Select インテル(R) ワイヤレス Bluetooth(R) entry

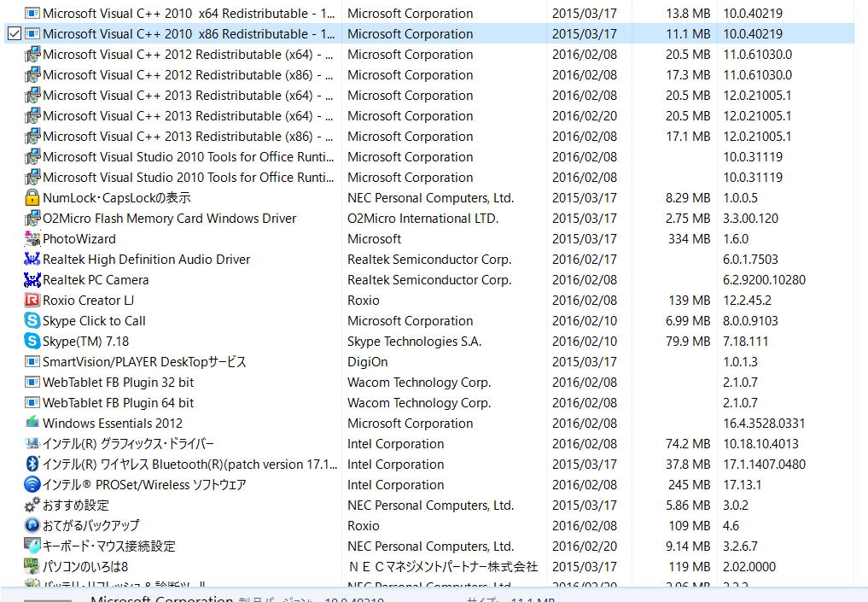click(189, 465)
